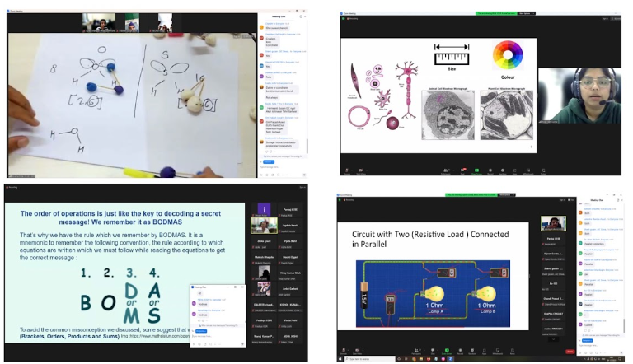Expand the audio options caret beside the cell-slide microphone
This screenshot has width=633, height=364.
pyautogui.click(x=352, y=169)
